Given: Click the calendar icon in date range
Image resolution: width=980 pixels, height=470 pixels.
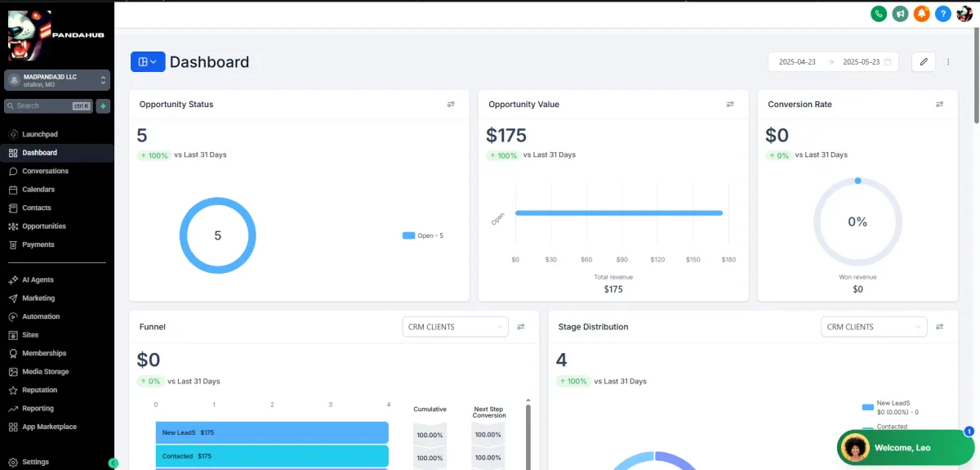Looking at the screenshot, I should tap(888, 61).
